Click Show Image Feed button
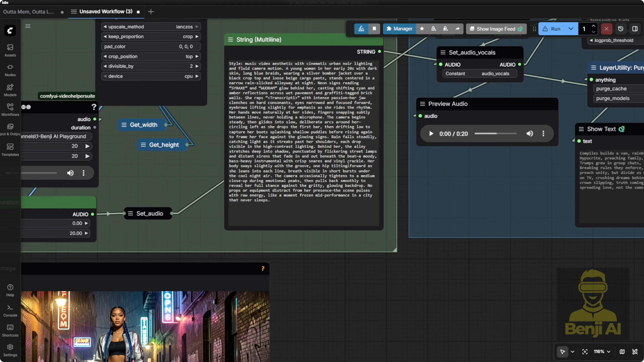 pyautogui.click(x=496, y=29)
